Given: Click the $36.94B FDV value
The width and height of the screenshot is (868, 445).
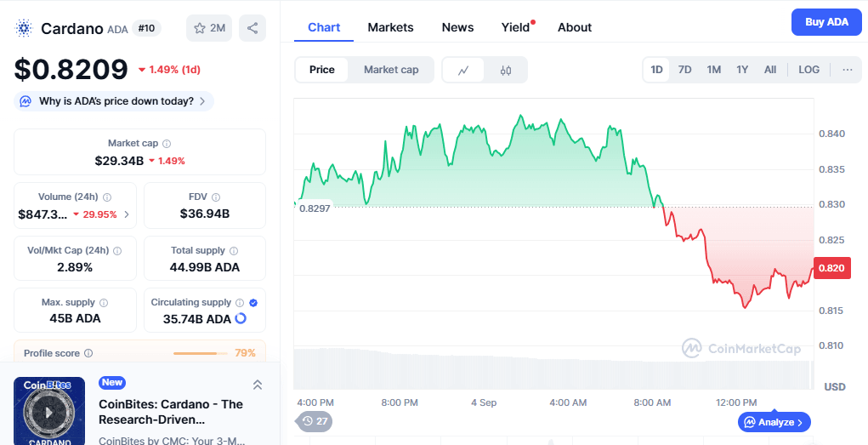Looking at the screenshot, I should pos(205,214).
